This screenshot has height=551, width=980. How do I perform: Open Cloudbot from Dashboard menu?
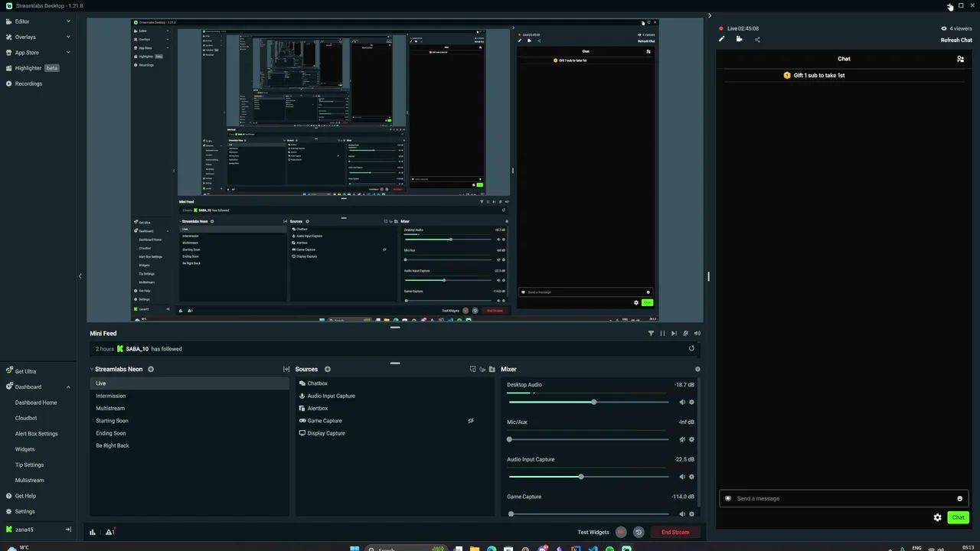[26, 419]
